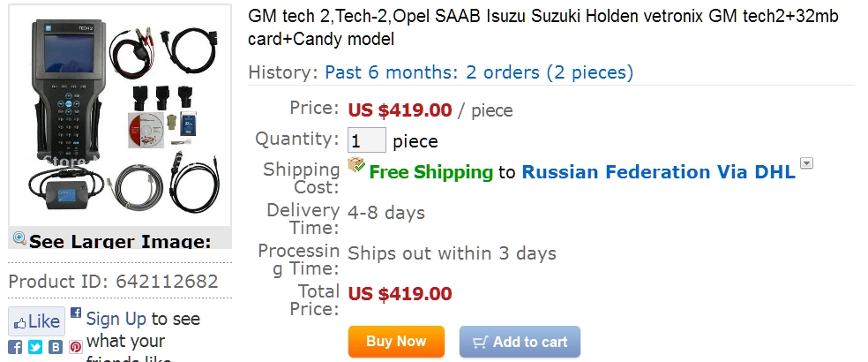
Task: Click the orange Buy Now button
Action: [395, 342]
